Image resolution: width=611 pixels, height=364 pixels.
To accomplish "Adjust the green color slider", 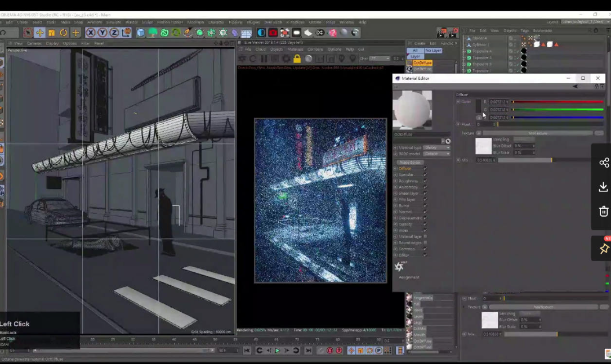I will point(558,109).
